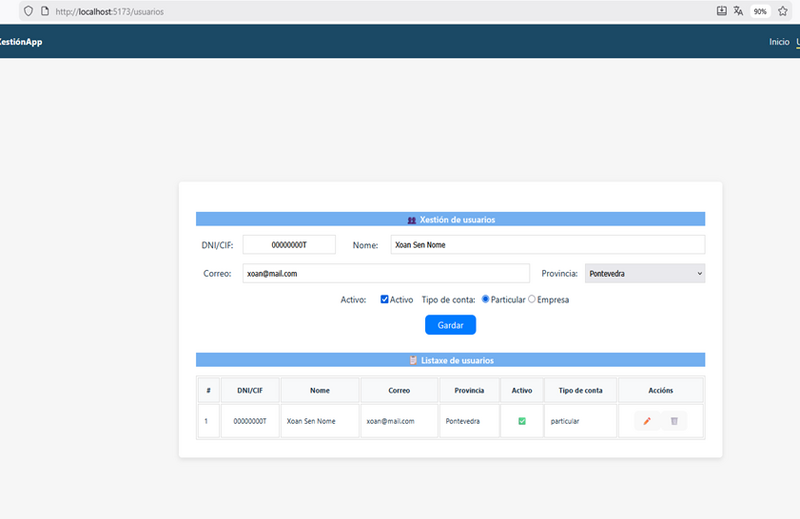This screenshot has height=519, width=800.
Task: Click the Tipo de conta column header
Action: click(581, 390)
